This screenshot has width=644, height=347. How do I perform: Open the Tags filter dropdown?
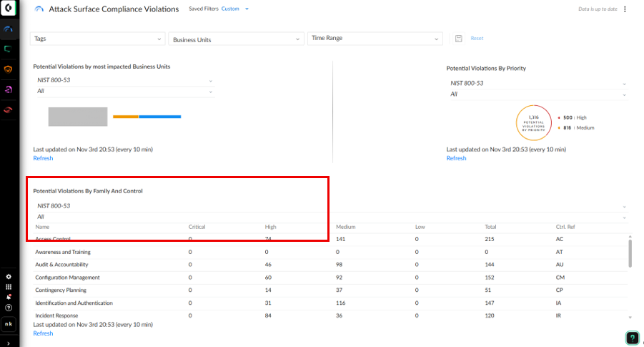pyautogui.click(x=97, y=39)
